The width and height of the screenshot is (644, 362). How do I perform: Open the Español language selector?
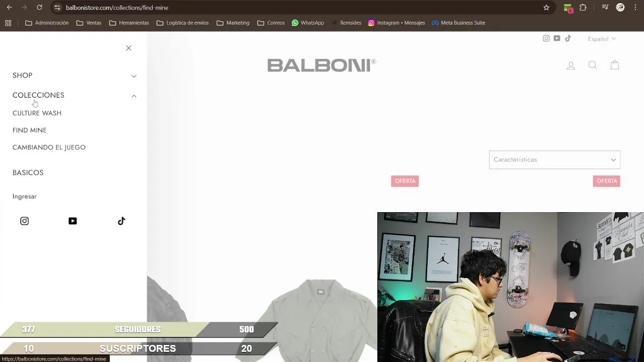[602, 39]
